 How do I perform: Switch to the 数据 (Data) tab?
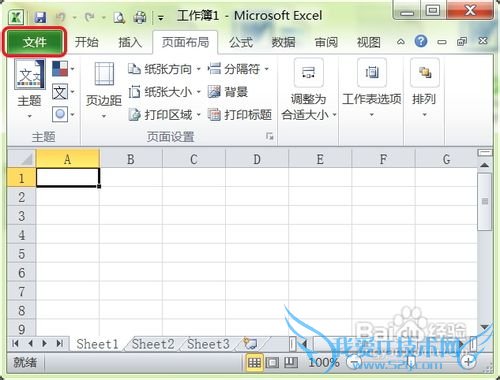283,42
